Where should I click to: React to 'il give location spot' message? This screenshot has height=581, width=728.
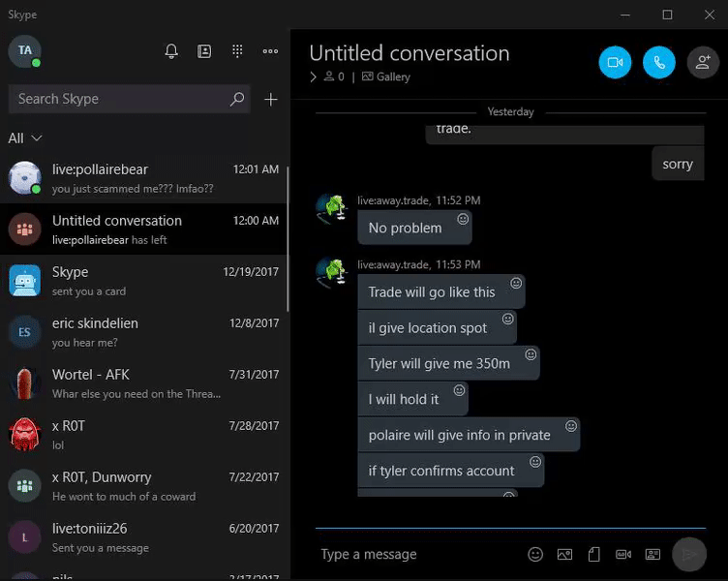508,319
